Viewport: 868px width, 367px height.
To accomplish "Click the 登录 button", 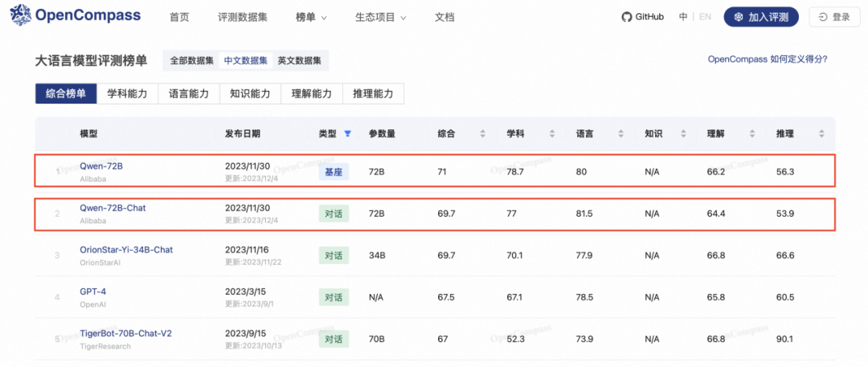I will (x=834, y=17).
